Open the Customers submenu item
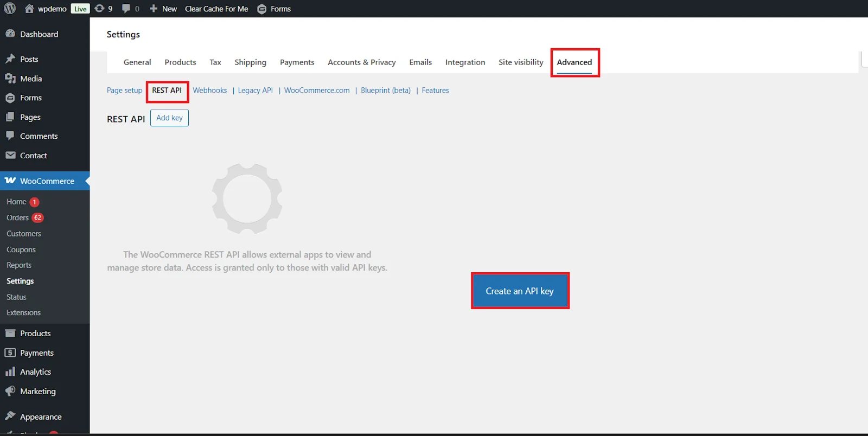Image resolution: width=868 pixels, height=436 pixels. coord(24,234)
